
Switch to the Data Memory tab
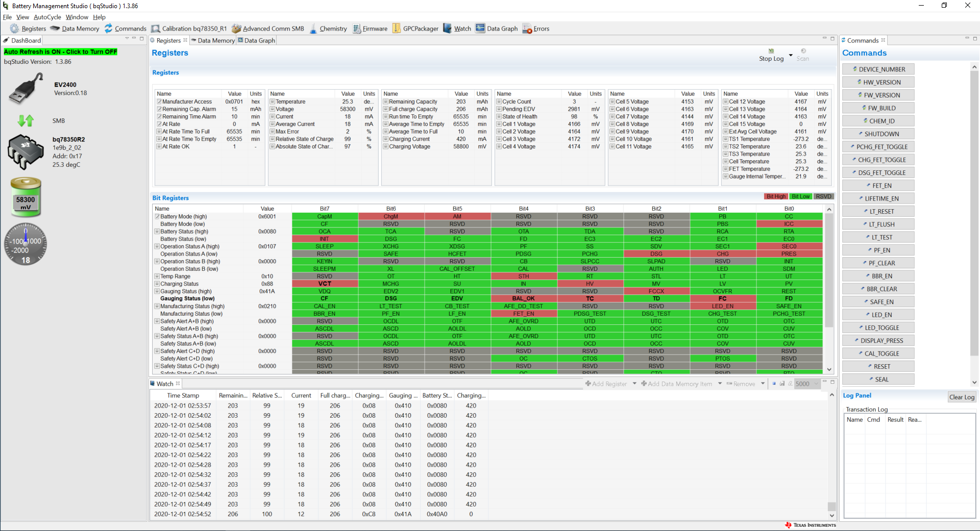coord(212,40)
